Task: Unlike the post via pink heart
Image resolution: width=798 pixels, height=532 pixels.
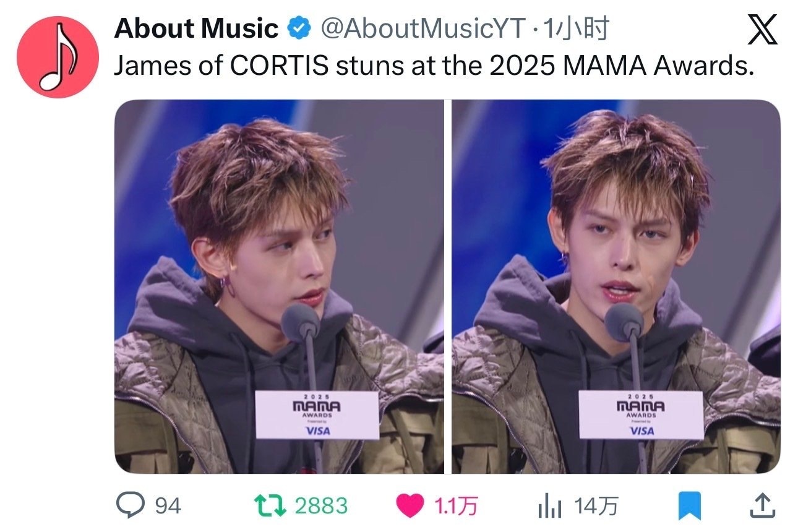Action: click(x=410, y=505)
